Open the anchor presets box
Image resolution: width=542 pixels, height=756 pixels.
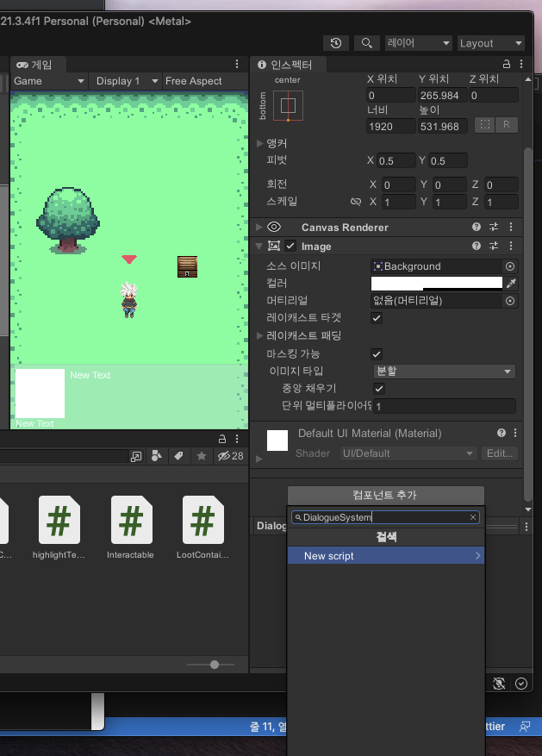point(288,105)
